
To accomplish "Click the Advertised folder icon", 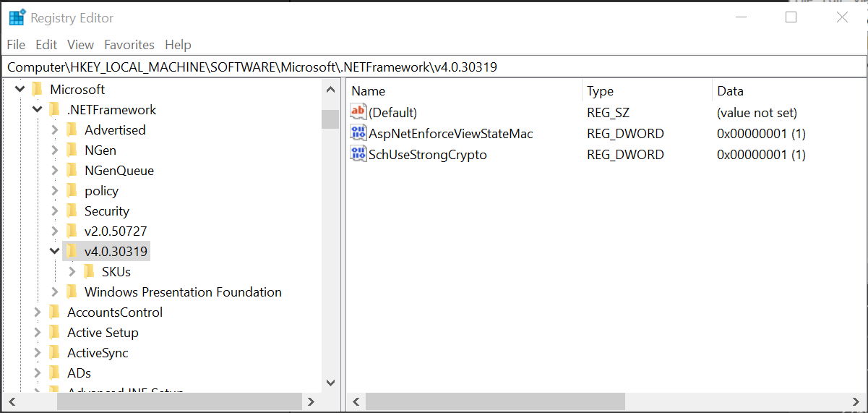I will (72, 130).
